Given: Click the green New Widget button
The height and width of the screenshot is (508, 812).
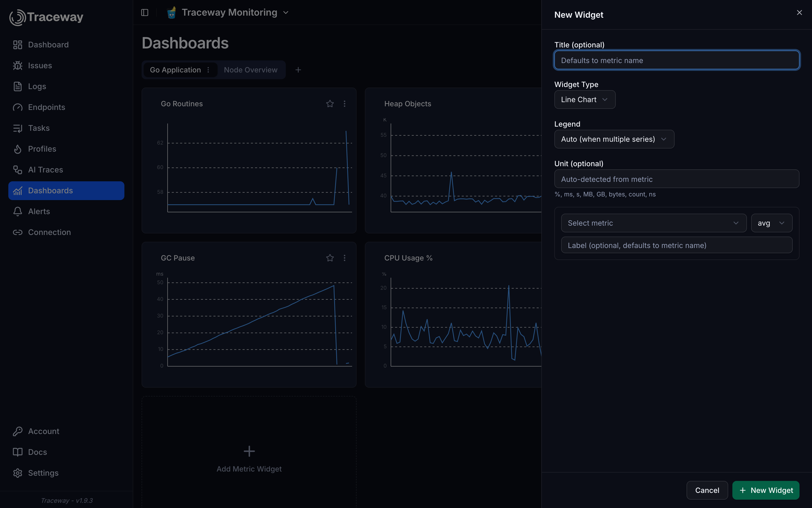Looking at the screenshot, I should (x=766, y=490).
